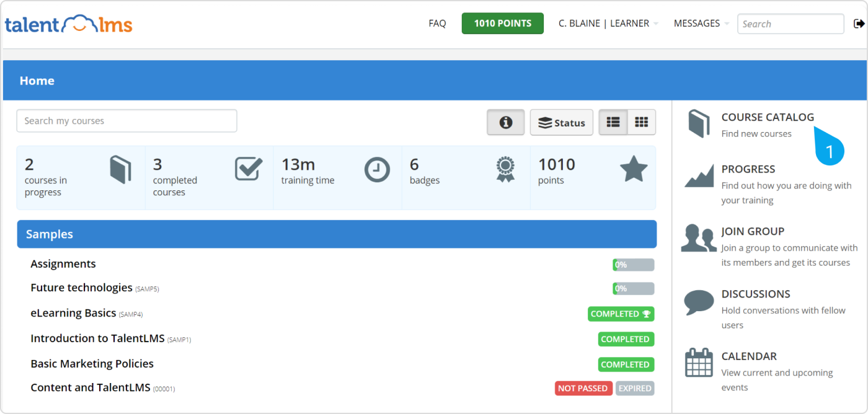The height and width of the screenshot is (414, 868).
Task: Click the badges ribbon icon
Action: (x=505, y=169)
